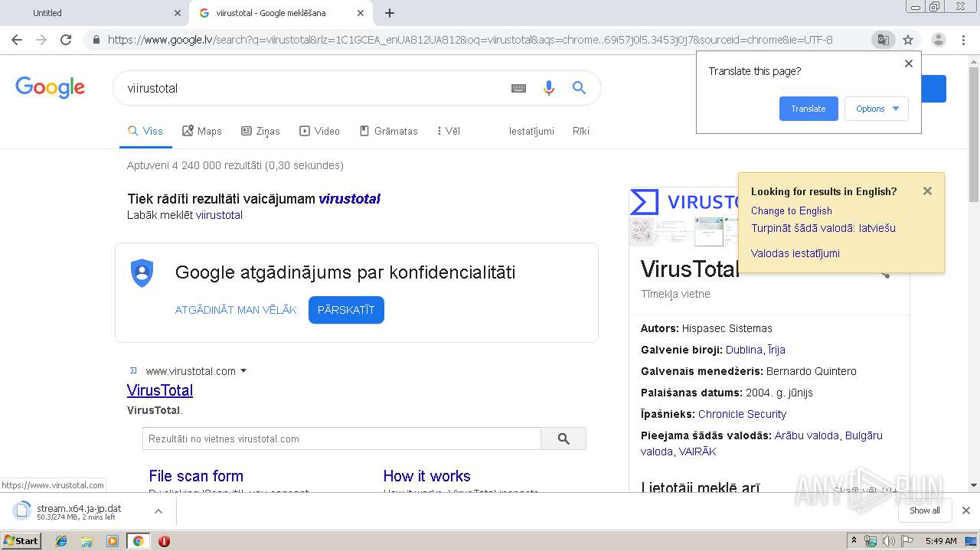
Task: Expand the www.virustotal.com result dropdown arrow
Action: [x=243, y=371]
